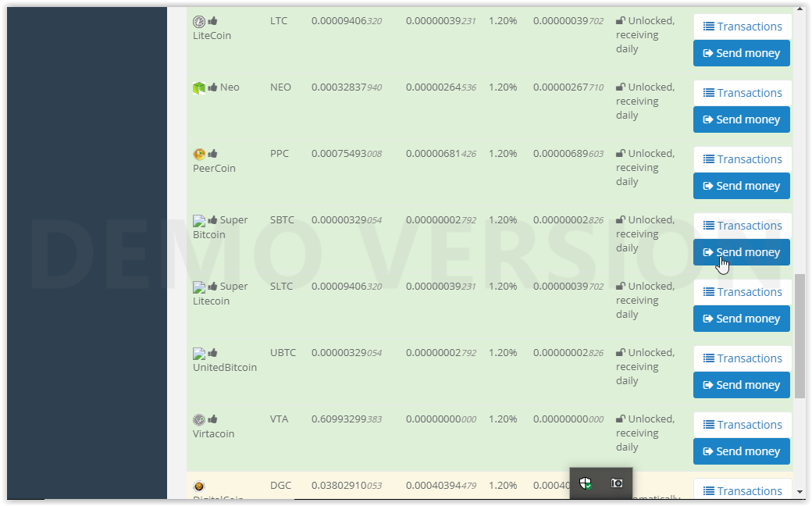Click the unlocked padlock icon in UBTC row
The width and height of the screenshot is (812, 506).
tap(621, 352)
